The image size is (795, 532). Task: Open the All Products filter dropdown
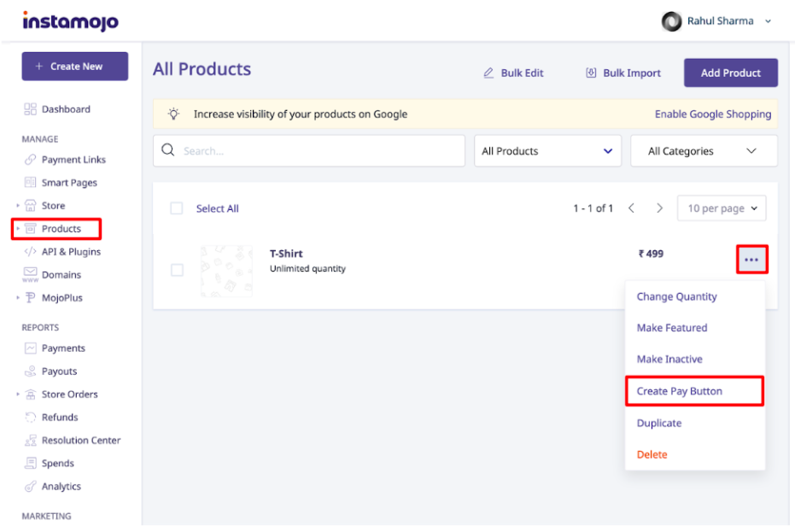547,151
